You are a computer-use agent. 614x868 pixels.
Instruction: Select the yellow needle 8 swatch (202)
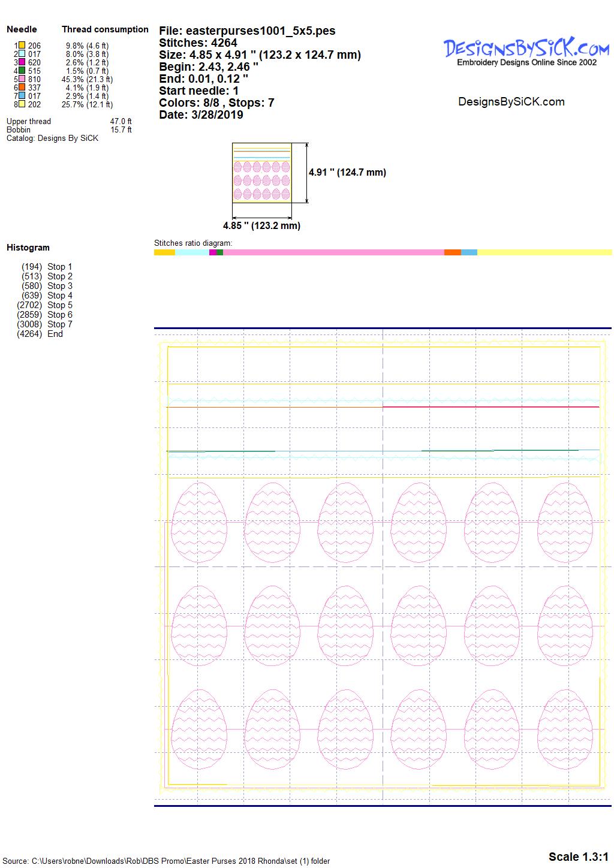[x=22, y=104]
